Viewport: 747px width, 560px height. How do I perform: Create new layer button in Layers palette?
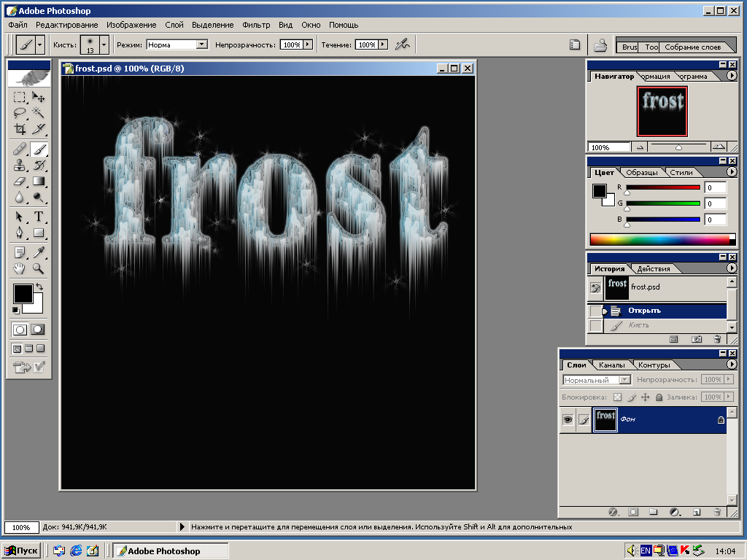(697, 512)
